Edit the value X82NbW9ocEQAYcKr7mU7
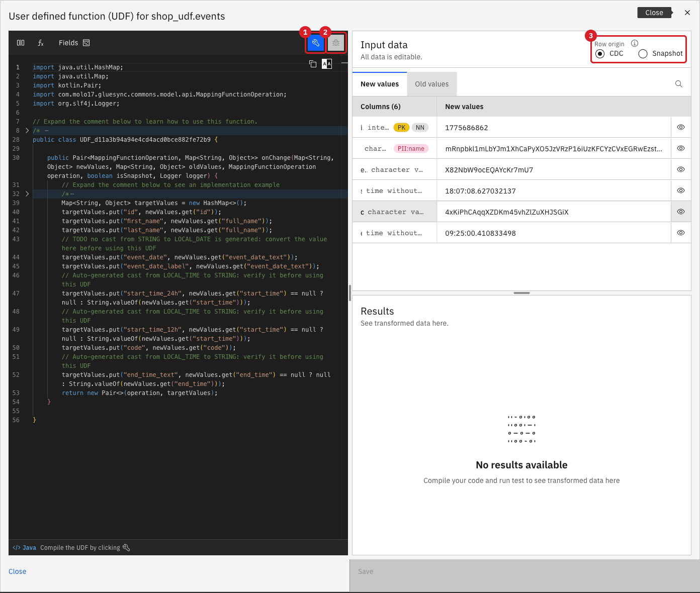This screenshot has height=593, width=700. (554, 169)
